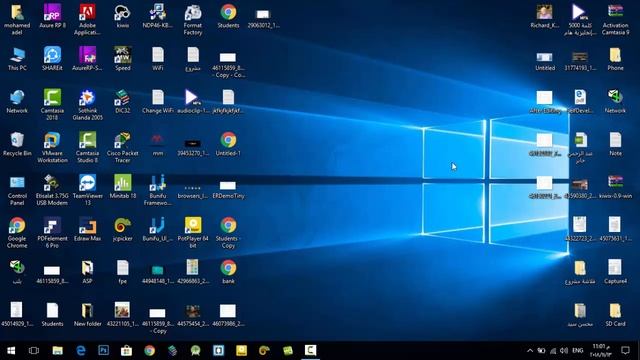Click the SHAREit desktop icon
The width and height of the screenshot is (640, 360).
coord(52,59)
